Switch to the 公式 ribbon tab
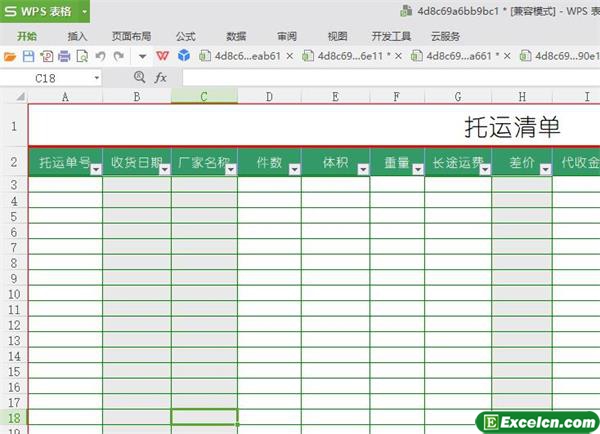Screen dimensions: 600x434 pos(185,35)
